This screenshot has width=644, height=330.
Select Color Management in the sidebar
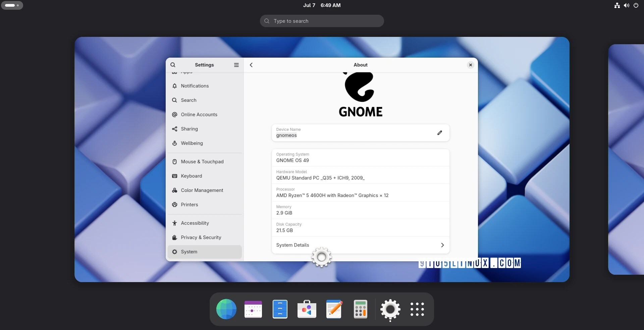(205, 190)
